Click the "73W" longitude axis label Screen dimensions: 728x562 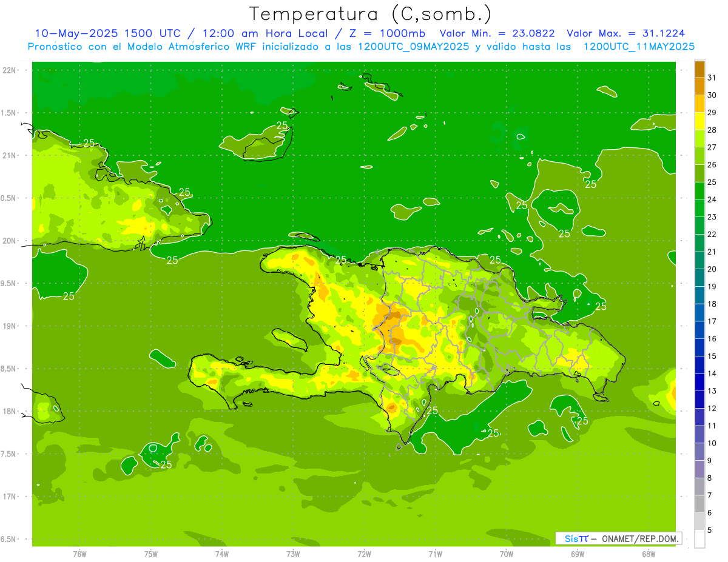click(293, 554)
